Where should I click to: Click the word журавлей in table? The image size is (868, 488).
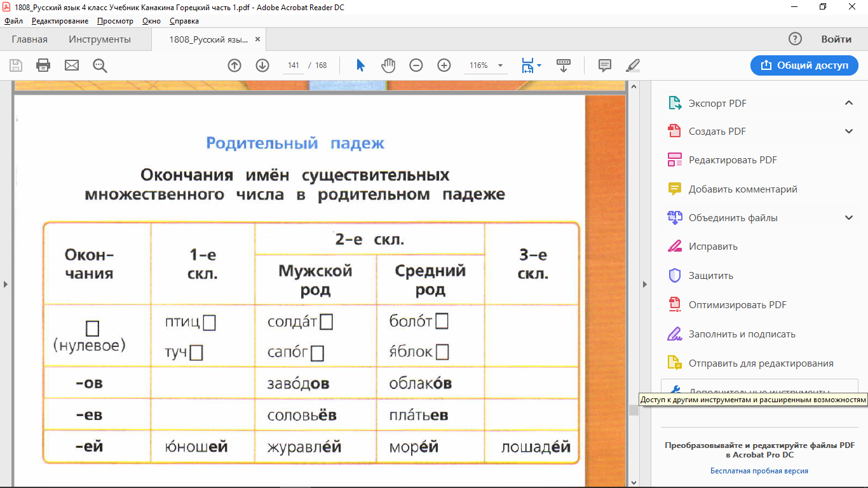tap(304, 447)
